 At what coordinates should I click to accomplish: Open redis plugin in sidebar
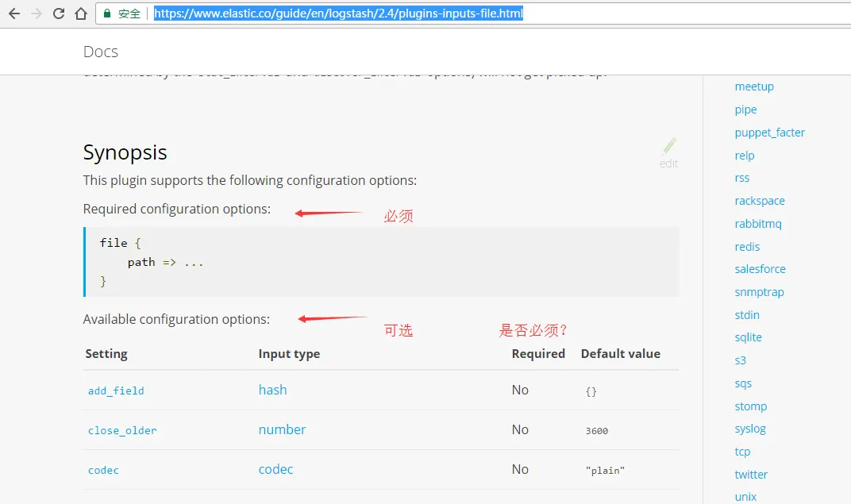747,247
